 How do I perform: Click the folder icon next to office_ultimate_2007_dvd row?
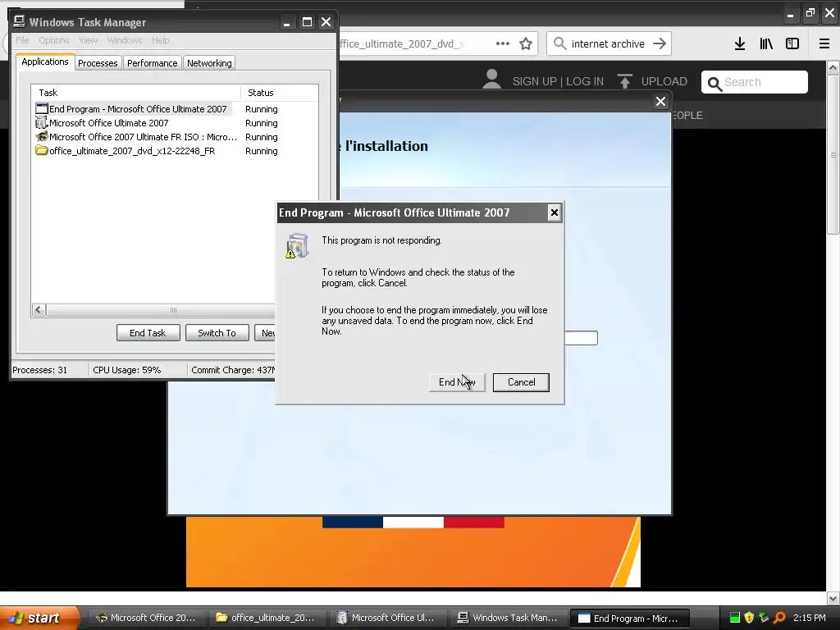point(41,150)
